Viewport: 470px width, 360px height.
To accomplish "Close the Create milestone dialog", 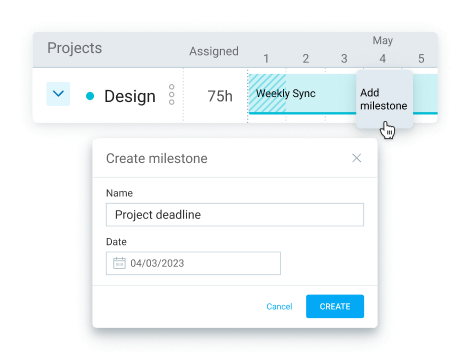I will pos(357,158).
